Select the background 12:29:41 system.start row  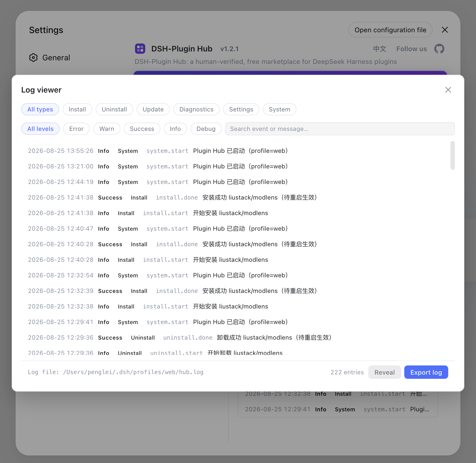(338, 409)
